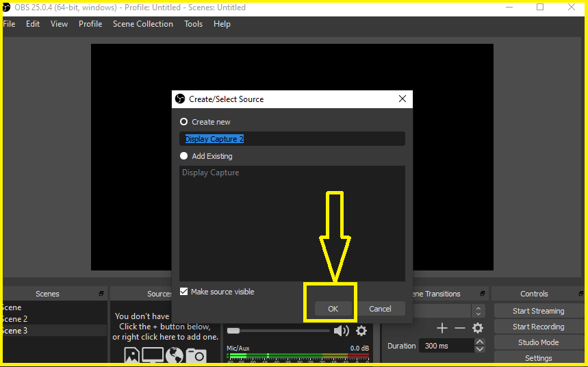Open transition properties gear
Screen dimensions: 588x367
pos(477,328)
